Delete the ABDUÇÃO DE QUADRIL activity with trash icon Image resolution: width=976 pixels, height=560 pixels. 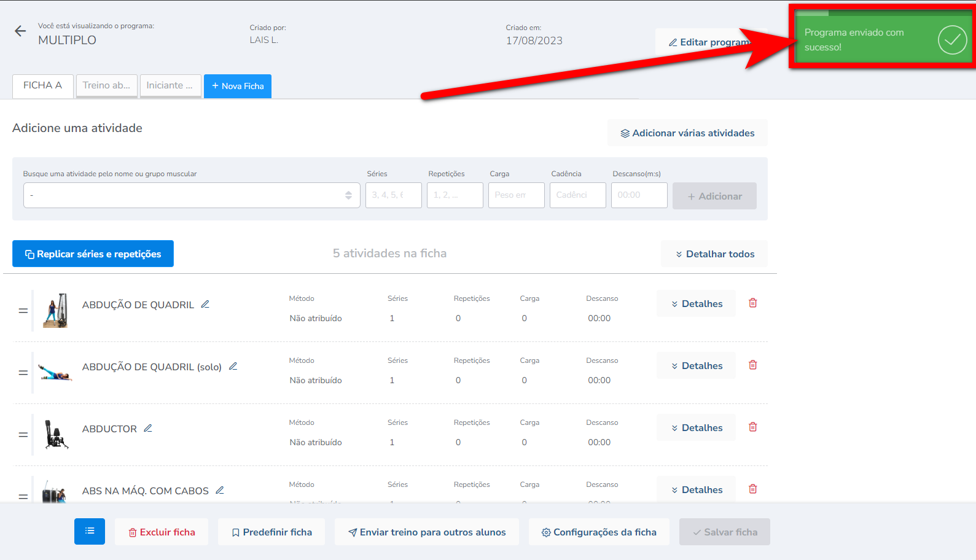[752, 303]
